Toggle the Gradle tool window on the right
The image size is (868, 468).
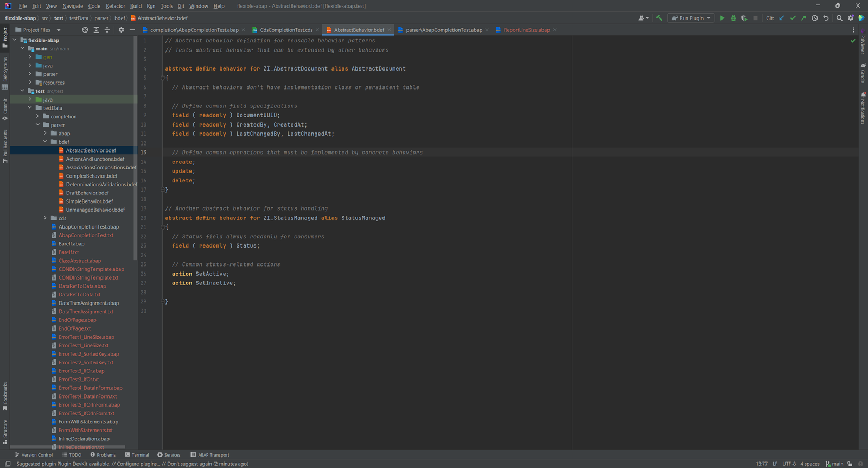863,73
